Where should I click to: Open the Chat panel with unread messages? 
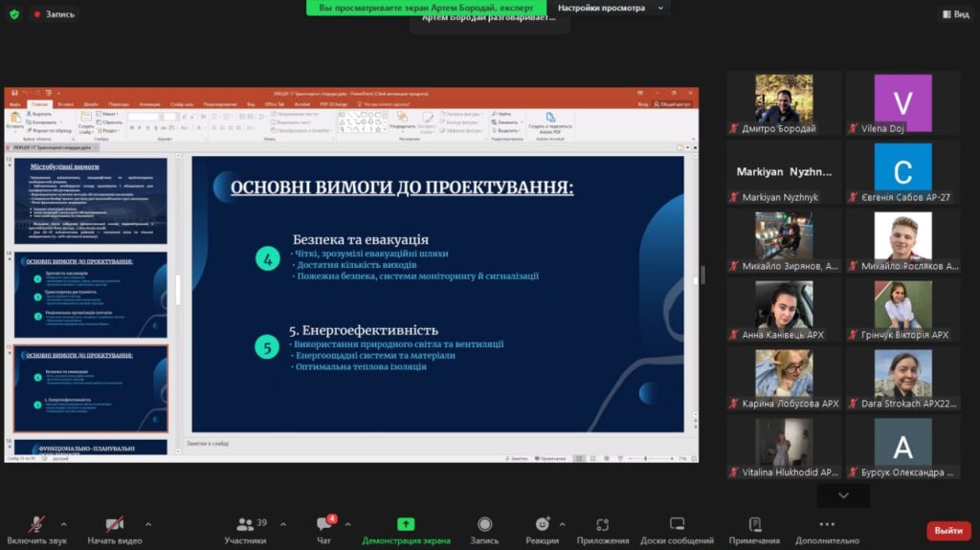tap(324, 530)
